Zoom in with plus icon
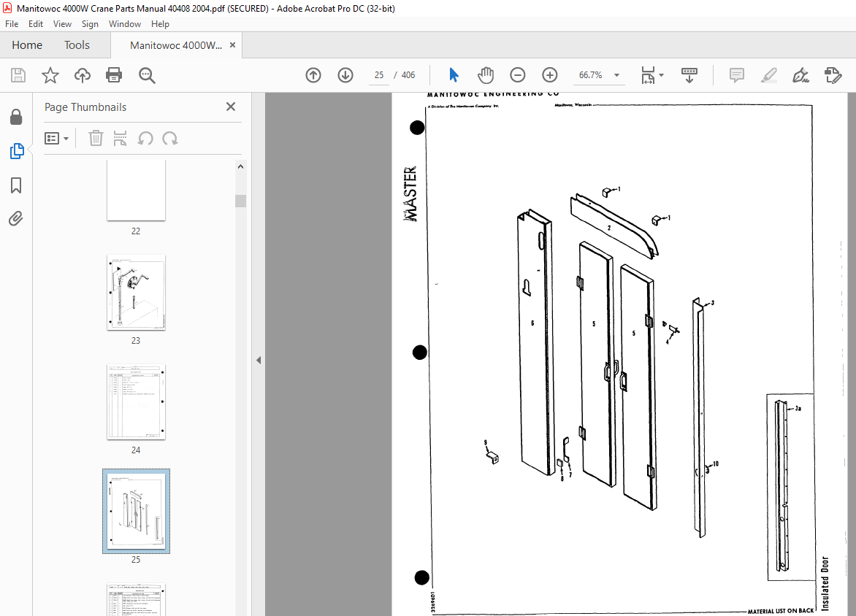 550,75
